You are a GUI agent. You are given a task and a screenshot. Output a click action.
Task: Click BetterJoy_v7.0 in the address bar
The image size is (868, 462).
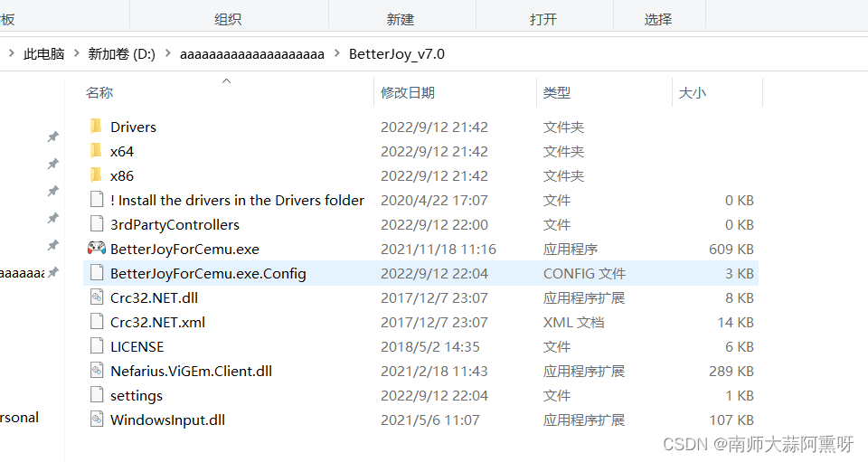click(x=396, y=53)
